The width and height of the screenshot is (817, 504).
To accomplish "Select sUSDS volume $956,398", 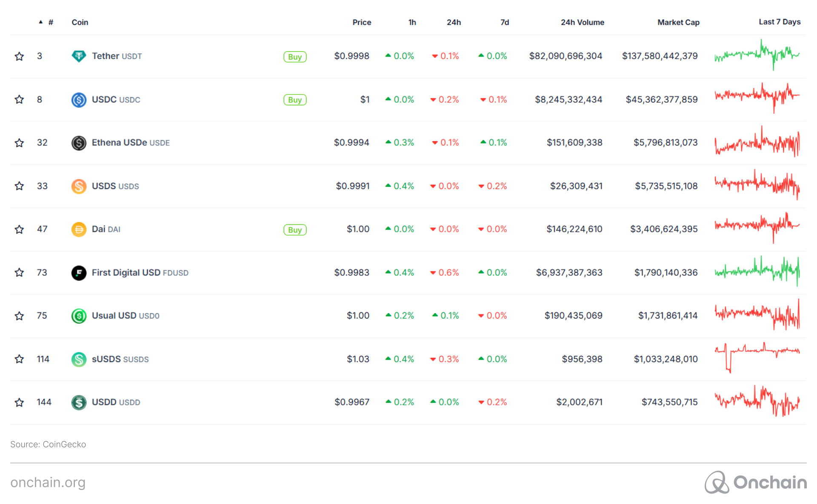I will coord(582,359).
